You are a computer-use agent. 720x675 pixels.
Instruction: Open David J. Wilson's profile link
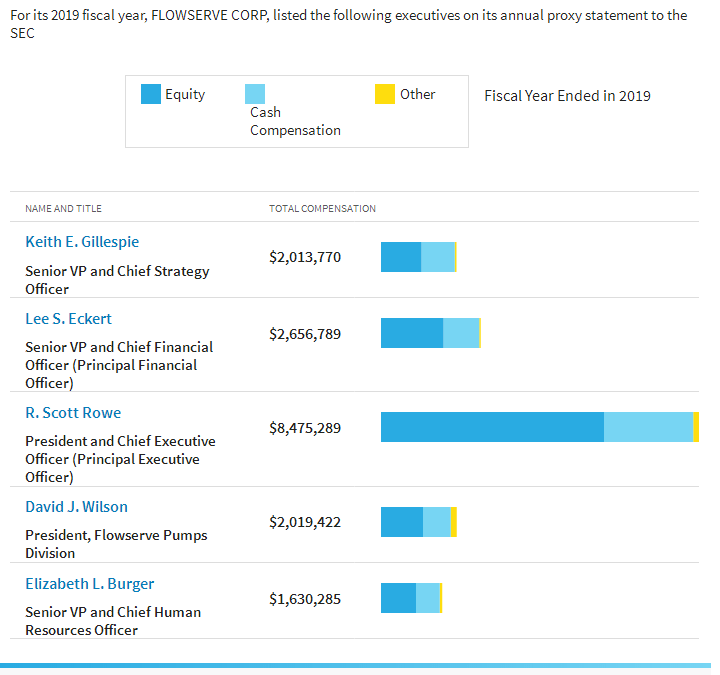pos(76,506)
